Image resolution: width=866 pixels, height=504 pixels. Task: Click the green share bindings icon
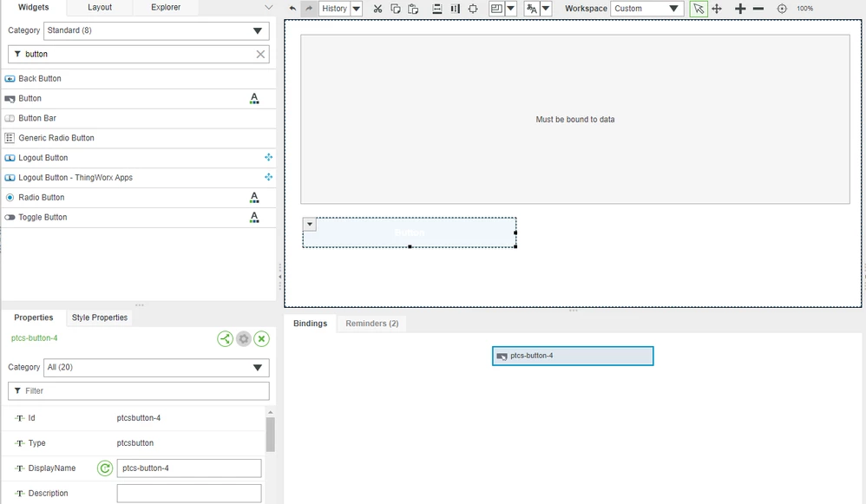225,338
